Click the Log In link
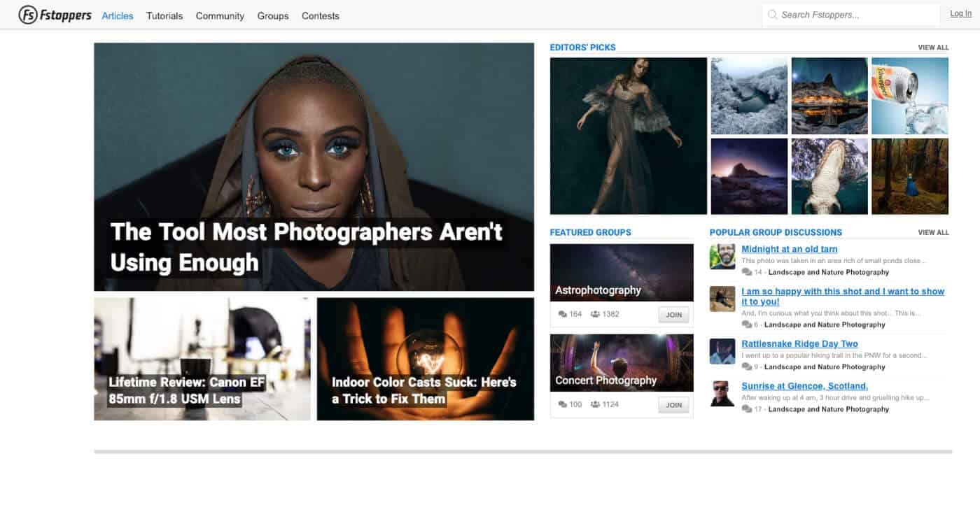The width and height of the screenshot is (980, 519). (x=960, y=13)
